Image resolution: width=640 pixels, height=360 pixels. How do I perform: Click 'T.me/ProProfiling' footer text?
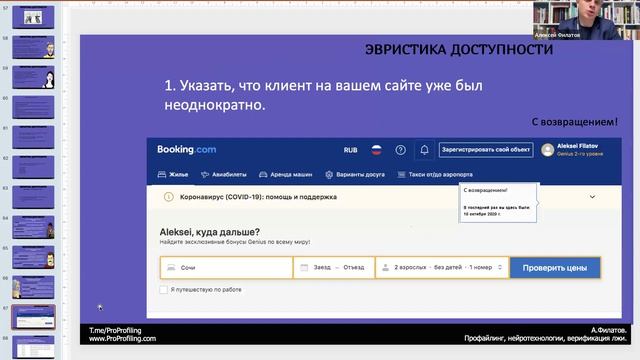pyautogui.click(x=115, y=330)
